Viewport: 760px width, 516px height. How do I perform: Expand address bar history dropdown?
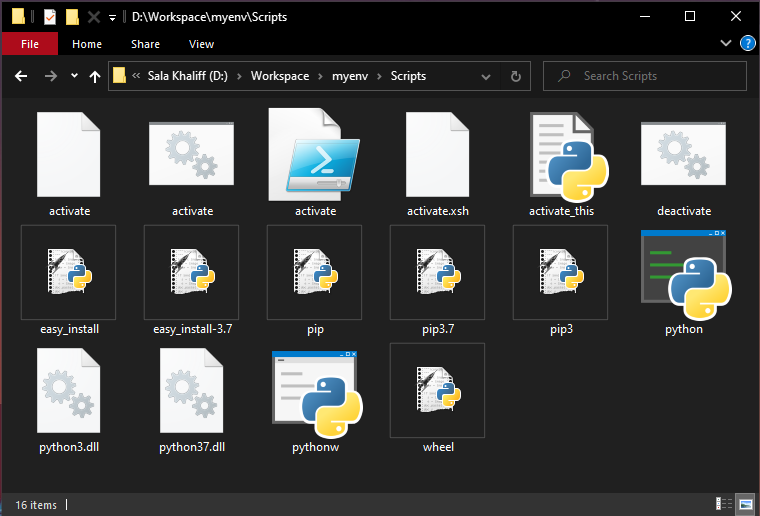486,77
